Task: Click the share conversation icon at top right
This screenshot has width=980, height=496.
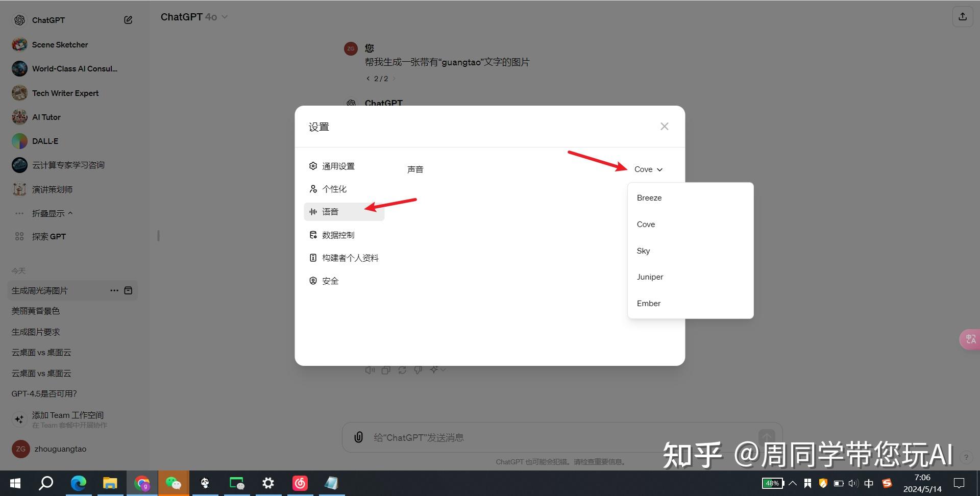Action: pyautogui.click(x=963, y=16)
